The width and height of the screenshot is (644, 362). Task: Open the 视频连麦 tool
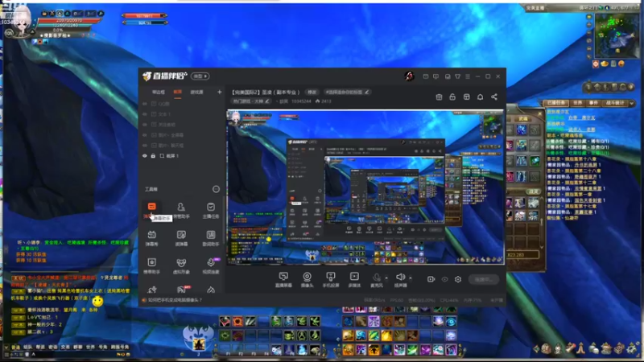(211, 265)
